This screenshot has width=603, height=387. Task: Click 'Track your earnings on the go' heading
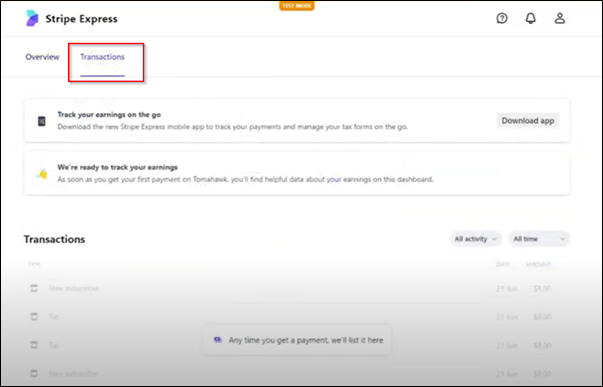tap(109, 115)
